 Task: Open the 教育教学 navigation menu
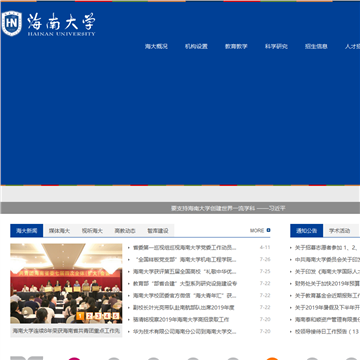[x=236, y=47]
